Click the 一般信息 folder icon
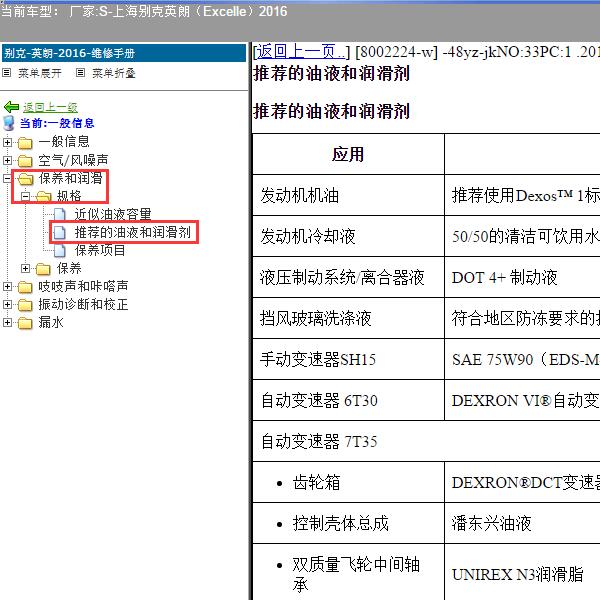 25,143
